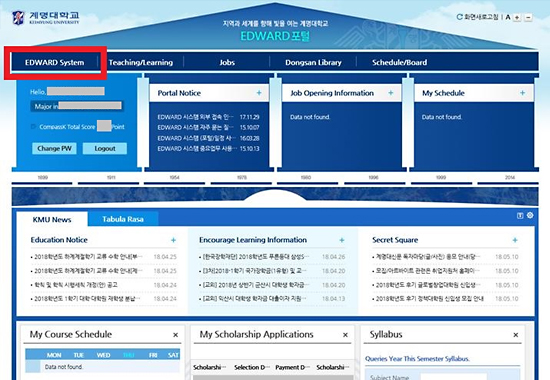This screenshot has width=550, height=380.
Task: Click the Selection D… column header
Action: [x=252, y=367]
